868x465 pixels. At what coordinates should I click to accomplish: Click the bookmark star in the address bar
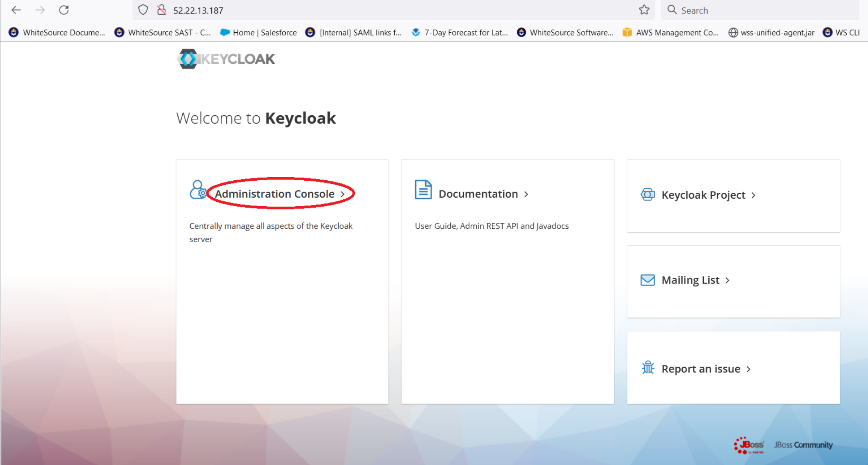pyautogui.click(x=644, y=10)
